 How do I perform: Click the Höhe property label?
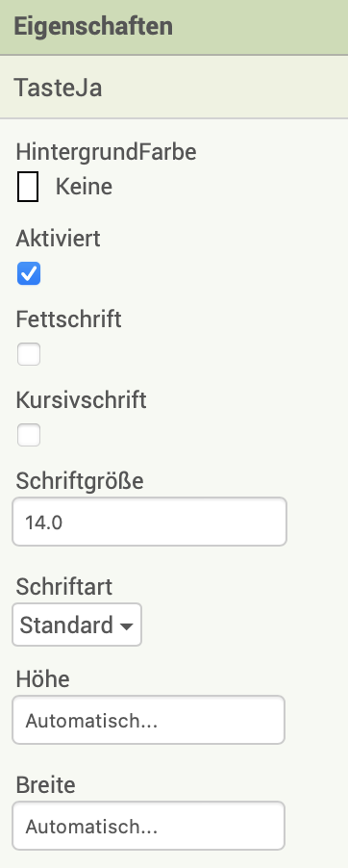click(x=42, y=679)
